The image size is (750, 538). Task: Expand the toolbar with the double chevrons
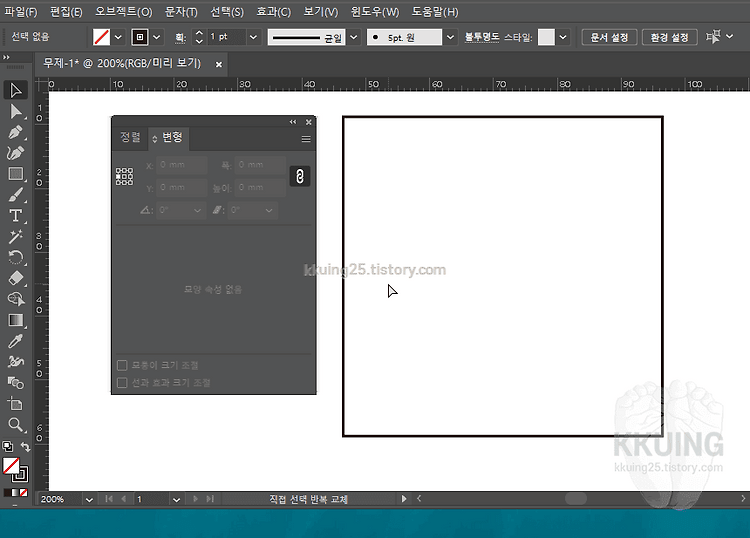pos(6,57)
